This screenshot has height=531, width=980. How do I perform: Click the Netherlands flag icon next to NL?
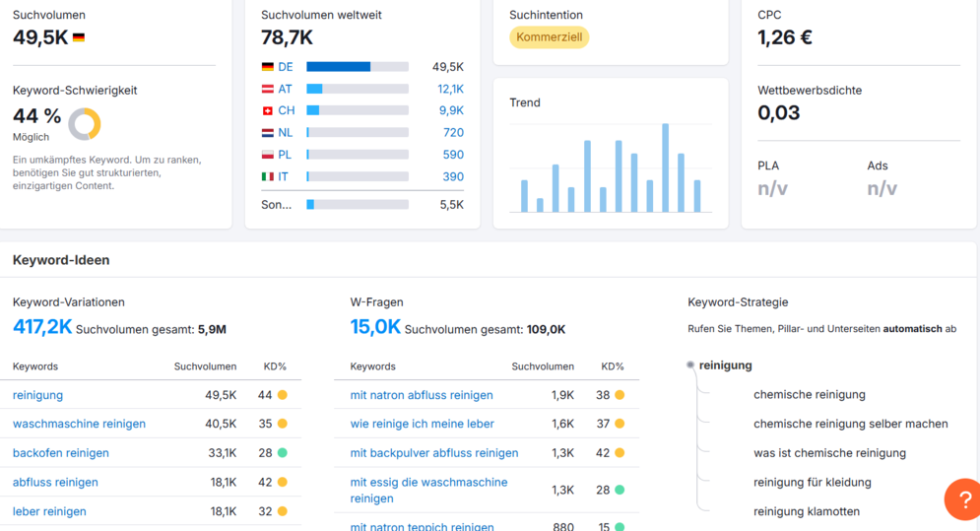point(268,133)
